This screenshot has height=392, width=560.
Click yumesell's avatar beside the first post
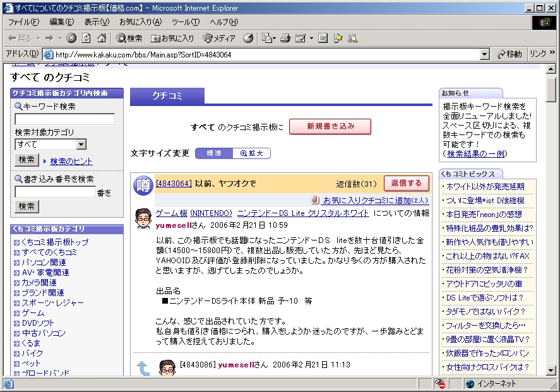click(x=143, y=218)
